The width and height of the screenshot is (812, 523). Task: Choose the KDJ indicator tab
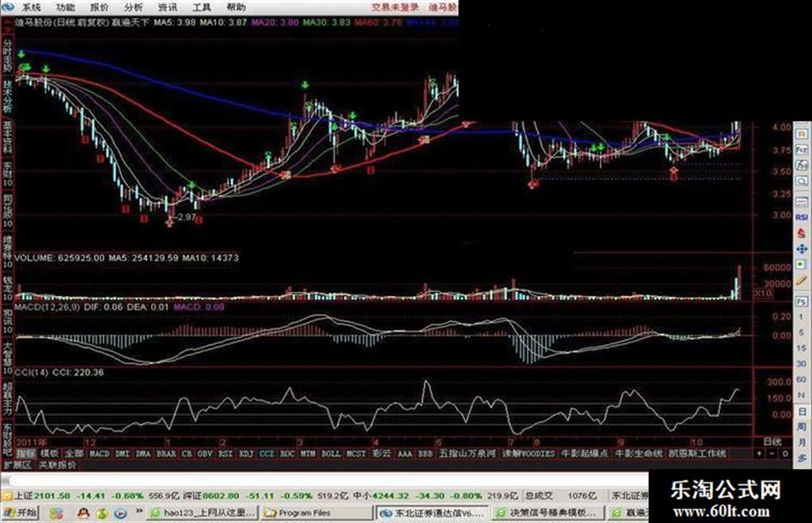click(246, 453)
